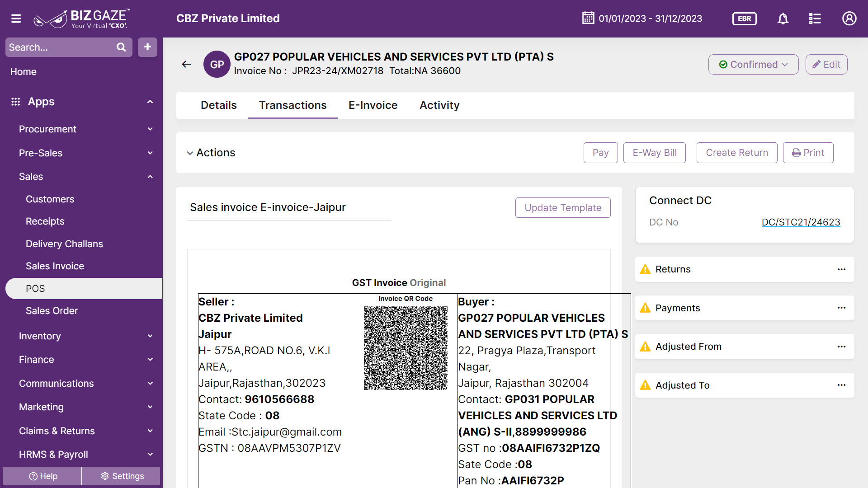The height and width of the screenshot is (488, 868).
Task: Open notifications bell
Action: [783, 19]
